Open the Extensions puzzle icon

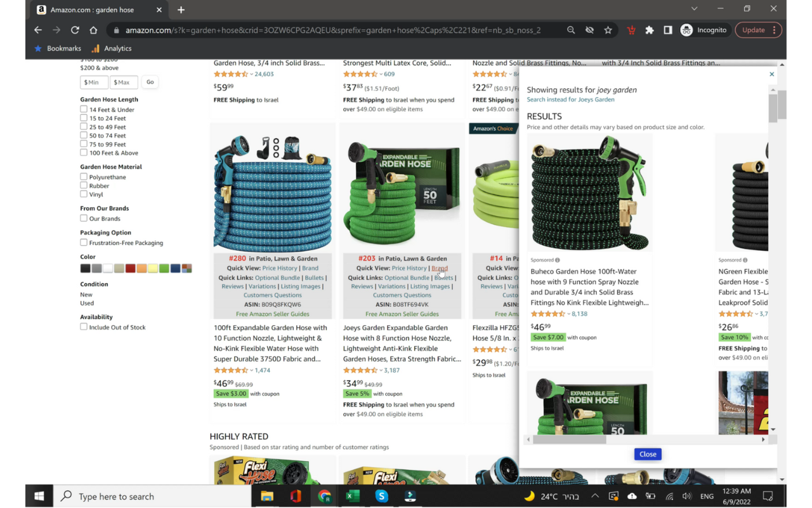coord(650,30)
